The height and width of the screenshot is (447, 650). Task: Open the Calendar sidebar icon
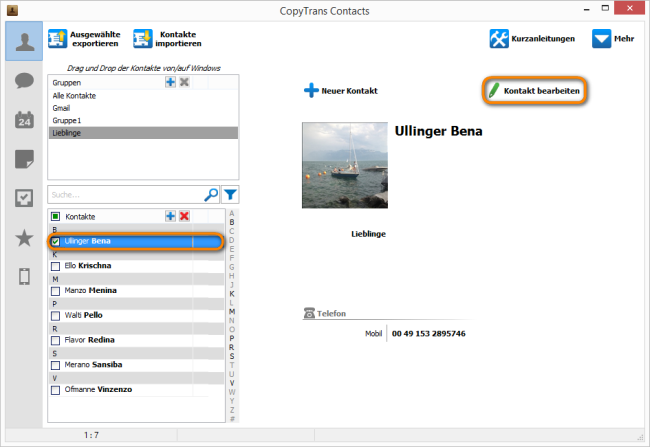[x=24, y=120]
